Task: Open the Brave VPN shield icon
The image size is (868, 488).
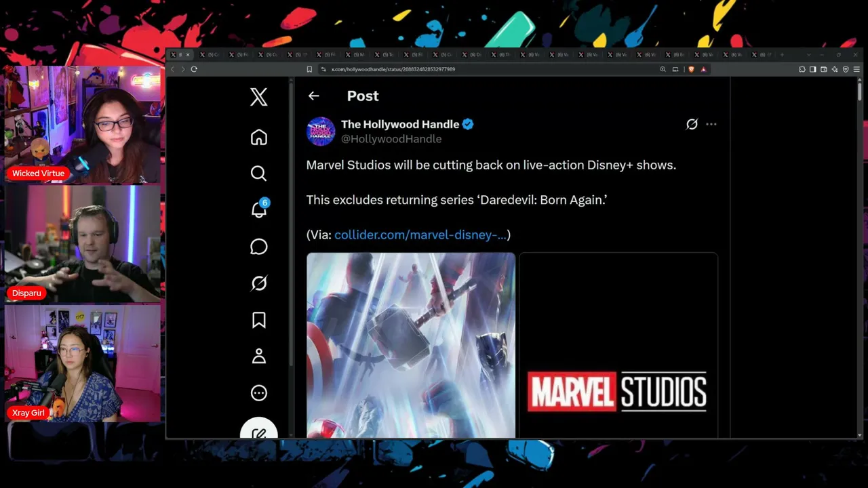Action: pyautogui.click(x=846, y=69)
